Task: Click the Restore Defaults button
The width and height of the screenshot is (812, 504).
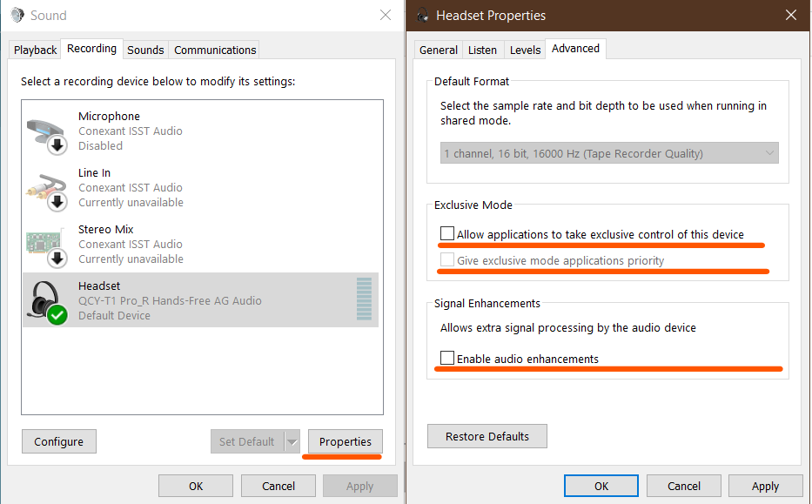Action: point(487,436)
